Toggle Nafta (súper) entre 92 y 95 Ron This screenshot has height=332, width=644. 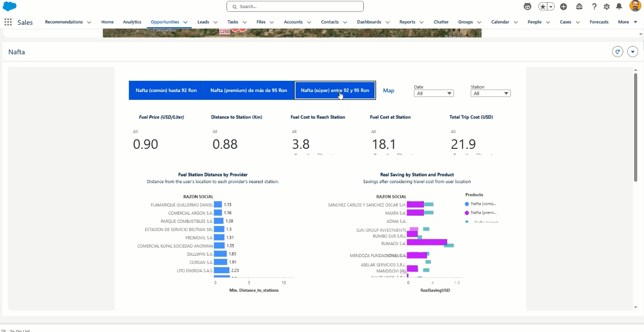pyautogui.click(x=335, y=90)
